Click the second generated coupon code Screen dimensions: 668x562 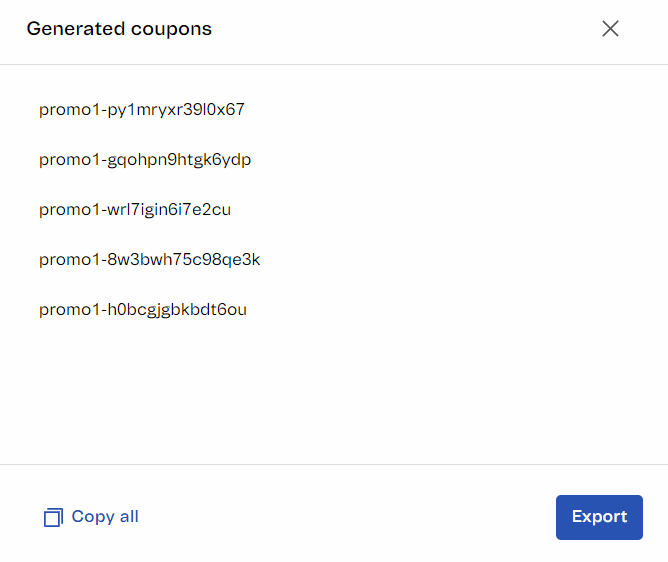click(x=145, y=160)
